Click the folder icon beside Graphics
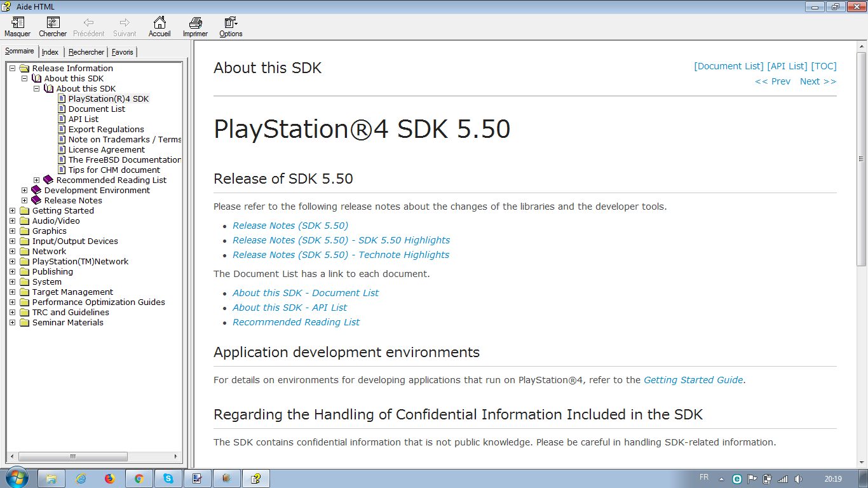868x488 pixels. pos(25,231)
